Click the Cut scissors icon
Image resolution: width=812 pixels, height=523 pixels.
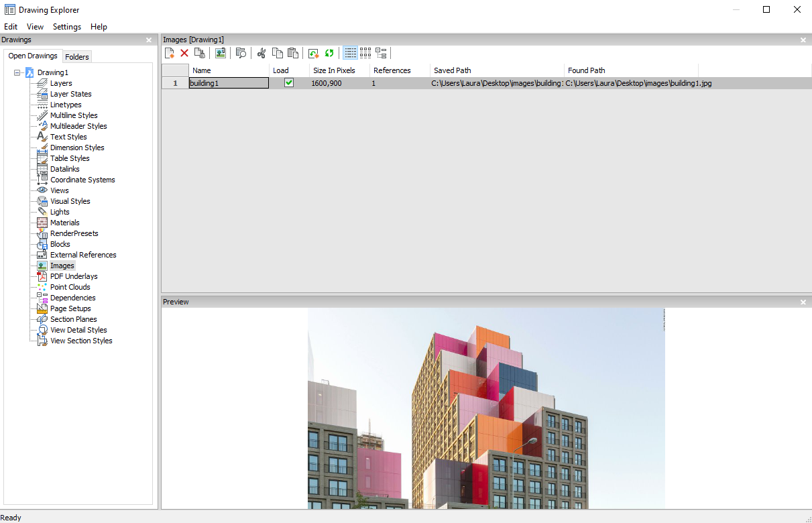pos(262,53)
